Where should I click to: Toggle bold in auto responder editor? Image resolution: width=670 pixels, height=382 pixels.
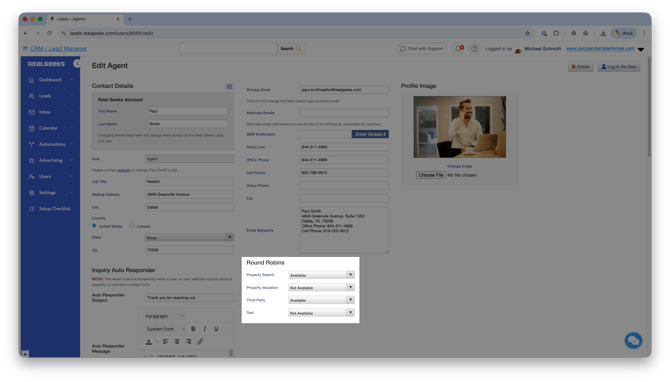coord(193,329)
